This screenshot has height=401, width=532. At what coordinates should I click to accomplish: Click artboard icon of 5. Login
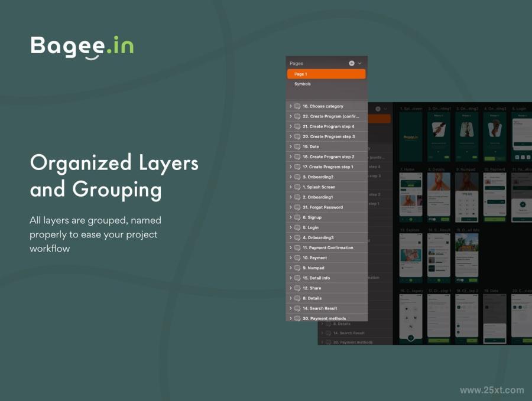pos(297,227)
